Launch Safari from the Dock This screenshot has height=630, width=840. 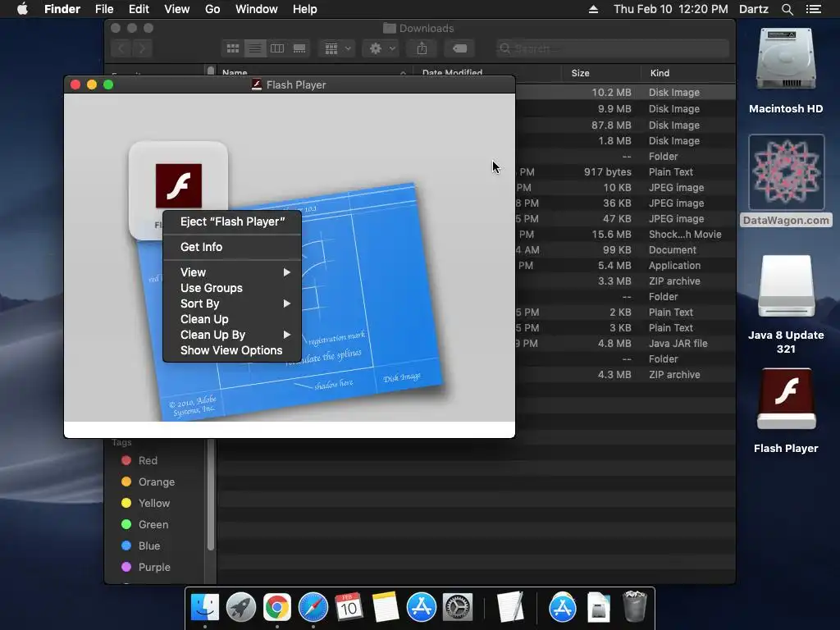(313, 607)
